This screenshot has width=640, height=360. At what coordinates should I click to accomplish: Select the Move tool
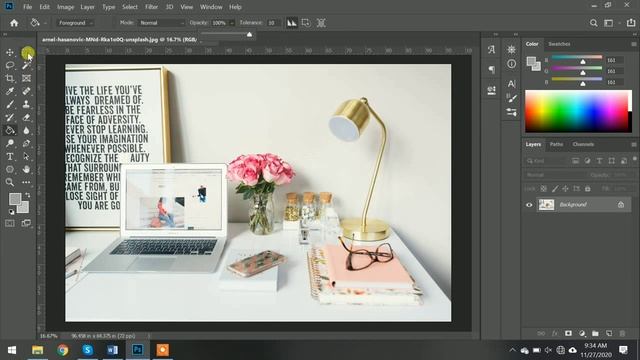(10, 52)
